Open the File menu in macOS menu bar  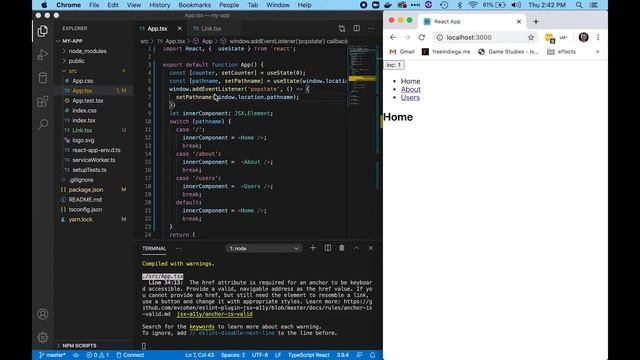[94, 5]
